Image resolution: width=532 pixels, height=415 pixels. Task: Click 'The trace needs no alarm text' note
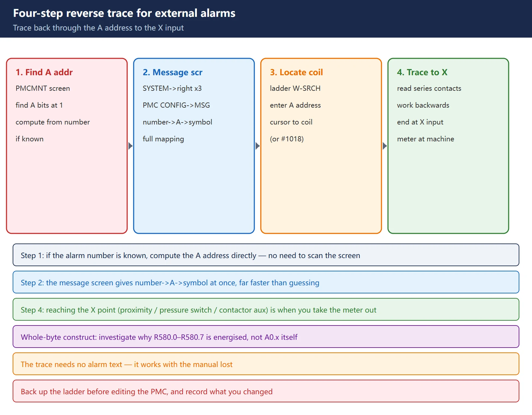tap(266, 364)
